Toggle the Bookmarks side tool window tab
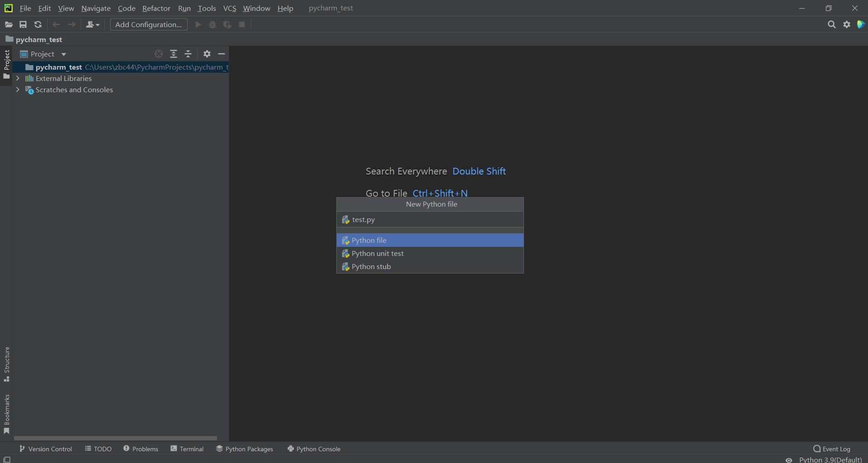 (6, 414)
